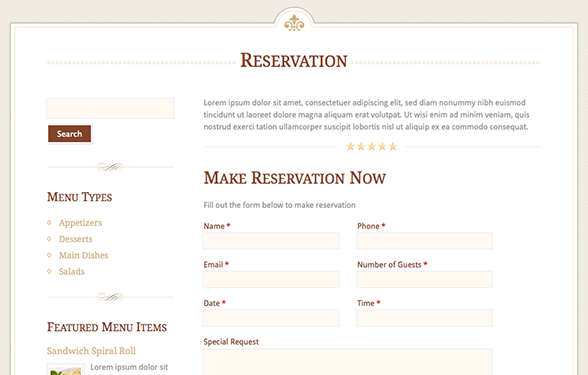
Task: Click the Special Request text area
Action: (x=348, y=362)
